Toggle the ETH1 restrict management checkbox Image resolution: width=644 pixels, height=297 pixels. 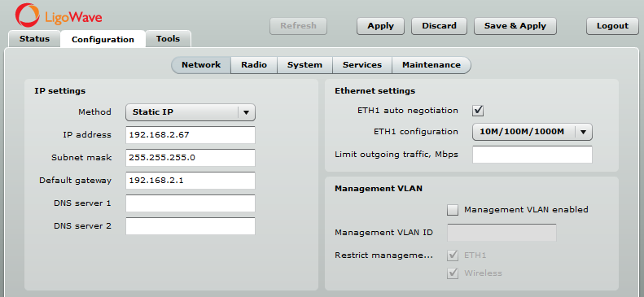pyautogui.click(x=453, y=256)
